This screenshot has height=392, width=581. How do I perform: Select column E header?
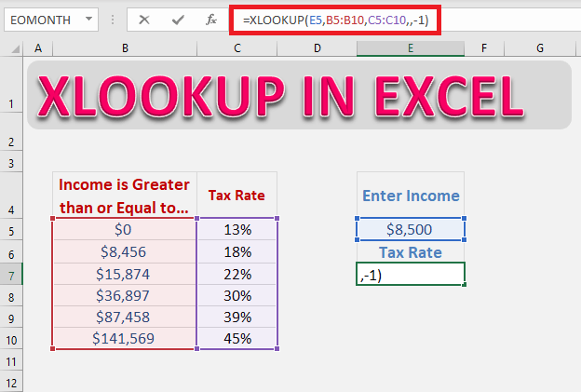411,48
